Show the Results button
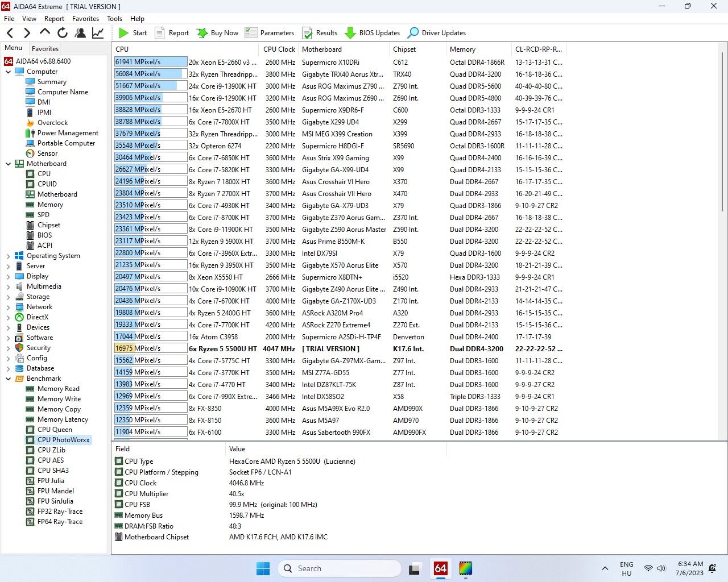The height and width of the screenshot is (582, 728). [x=319, y=33]
